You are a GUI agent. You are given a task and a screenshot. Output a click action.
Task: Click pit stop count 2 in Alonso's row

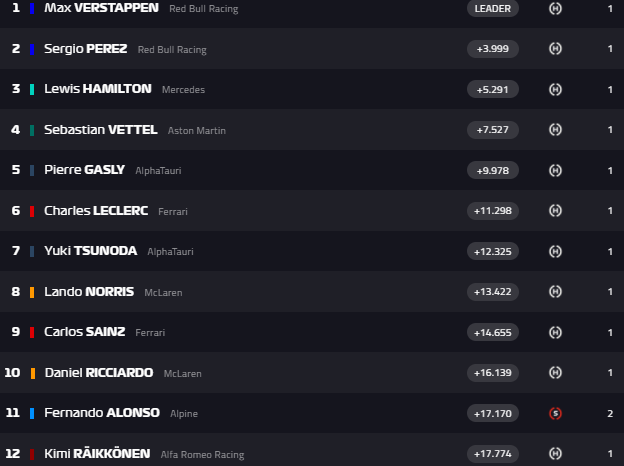pyautogui.click(x=610, y=414)
